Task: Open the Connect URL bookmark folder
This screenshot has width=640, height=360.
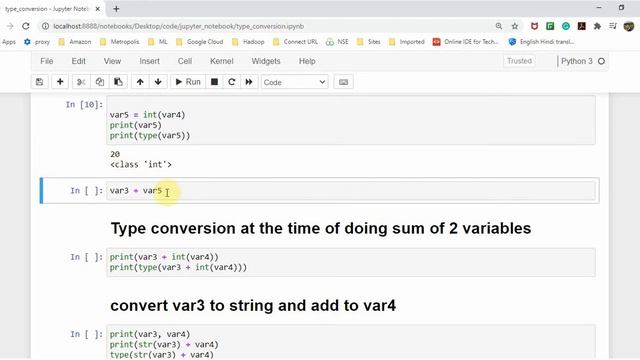Action: click(x=295, y=42)
